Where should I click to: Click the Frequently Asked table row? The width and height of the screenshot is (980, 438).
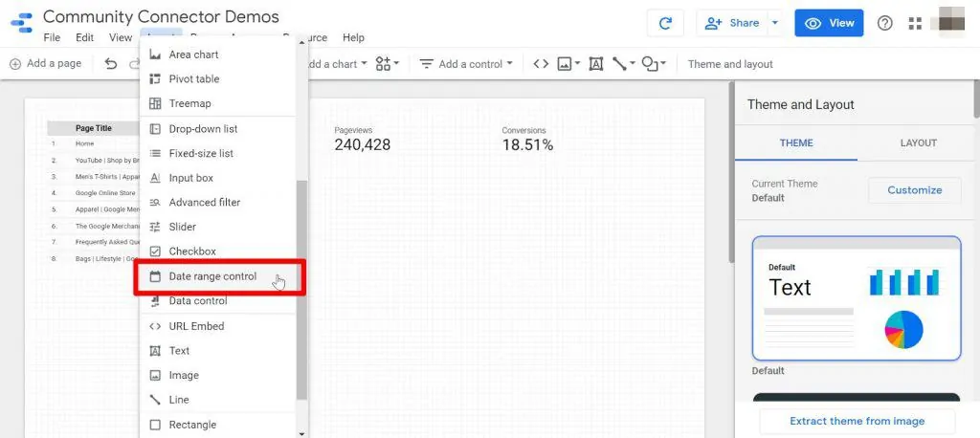click(x=95, y=242)
